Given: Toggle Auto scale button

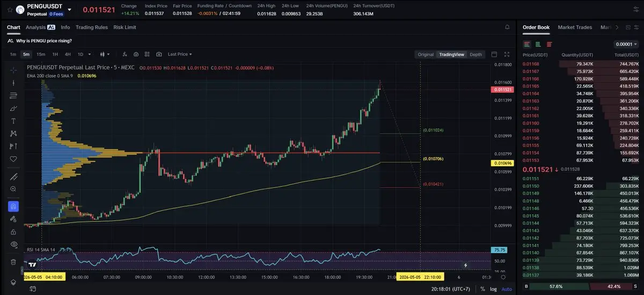Looking at the screenshot, I should point(507,289).
